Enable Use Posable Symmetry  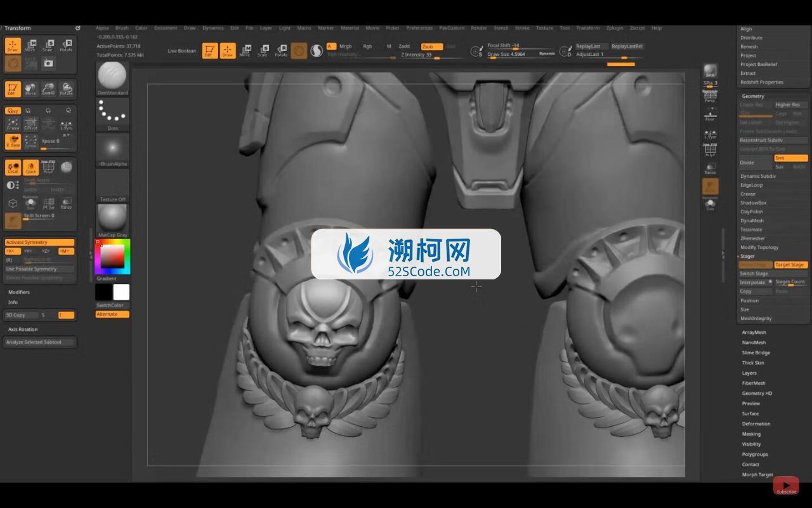coord(39,269)
